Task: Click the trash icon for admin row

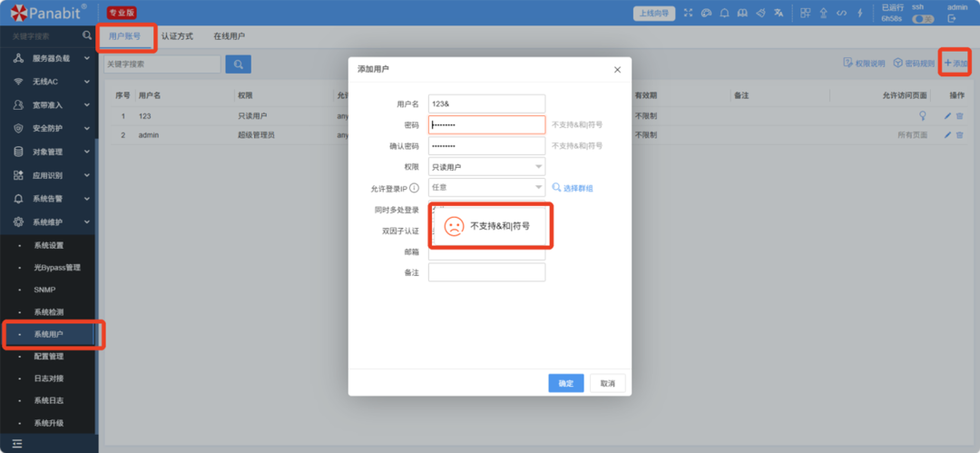Action: pos(959,134)
